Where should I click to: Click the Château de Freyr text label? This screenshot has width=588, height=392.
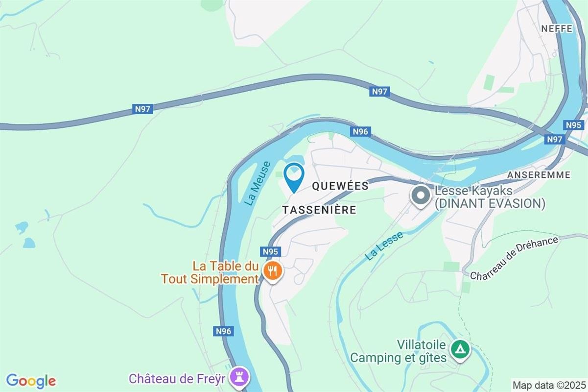point(179,379)
